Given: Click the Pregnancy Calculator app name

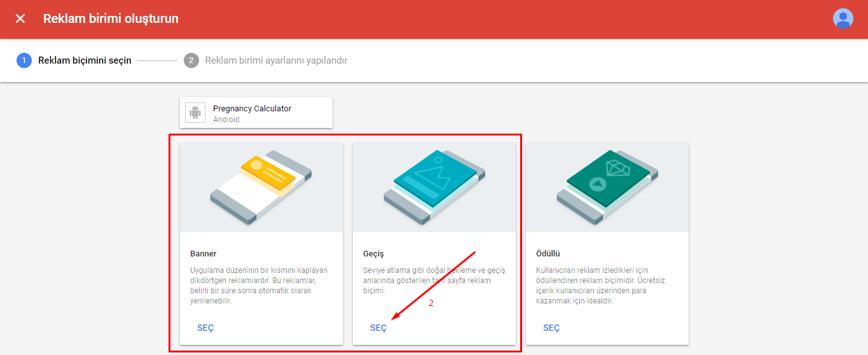Looking at the screenshot, I should (252, 108).
